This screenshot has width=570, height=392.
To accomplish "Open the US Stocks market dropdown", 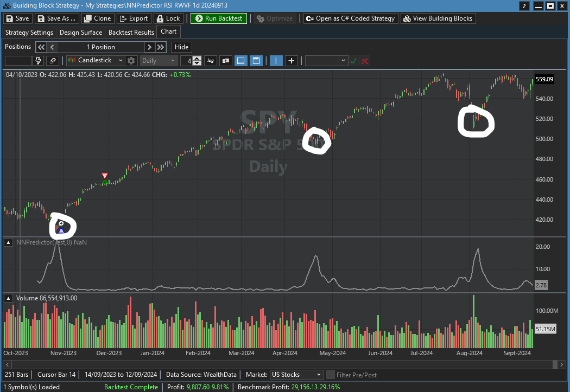I will pos(296,375).
